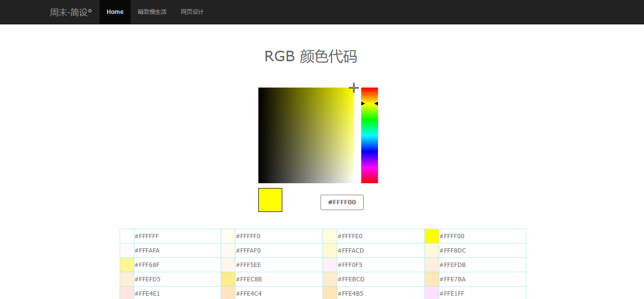Click the #FFEFDB code text
The image size is (644, 299).
(x=453, y=265)
